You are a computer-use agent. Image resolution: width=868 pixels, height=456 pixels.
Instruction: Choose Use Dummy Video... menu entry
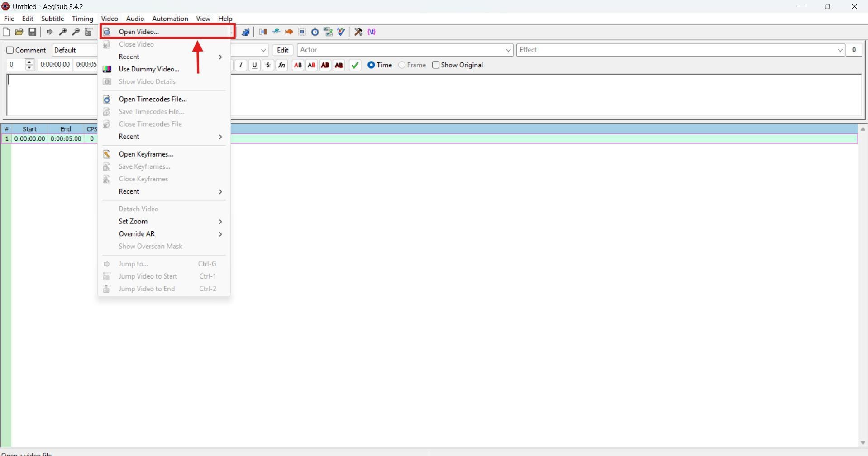tap(164, 69)
